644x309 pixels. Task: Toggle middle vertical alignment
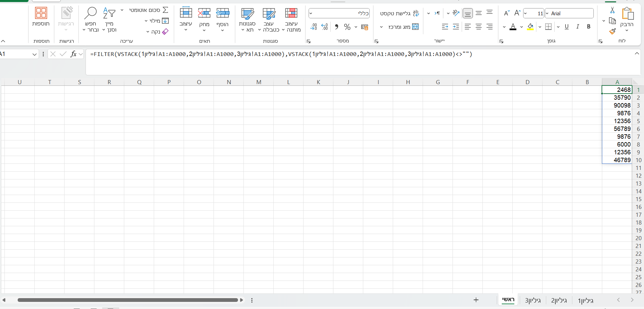pos(479,13)
